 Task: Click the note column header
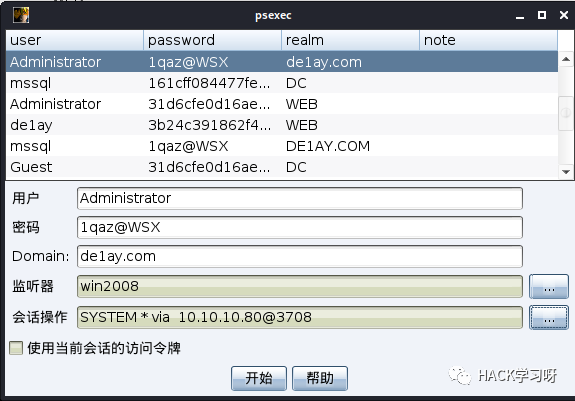tap(488, 40)
